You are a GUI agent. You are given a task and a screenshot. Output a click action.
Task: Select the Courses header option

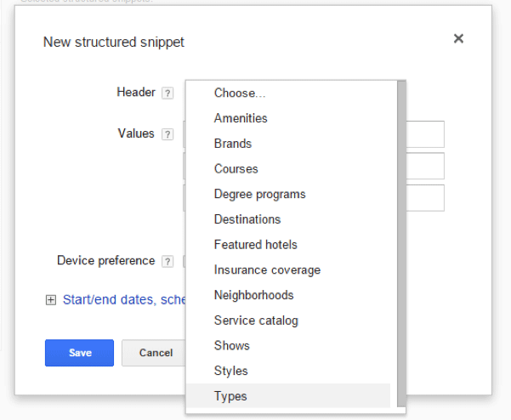pos(236,169)
